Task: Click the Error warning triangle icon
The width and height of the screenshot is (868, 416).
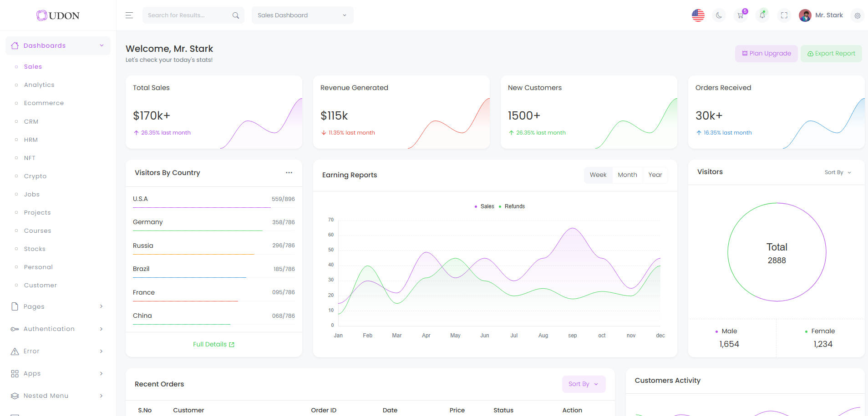Action: tap(15, 351)
